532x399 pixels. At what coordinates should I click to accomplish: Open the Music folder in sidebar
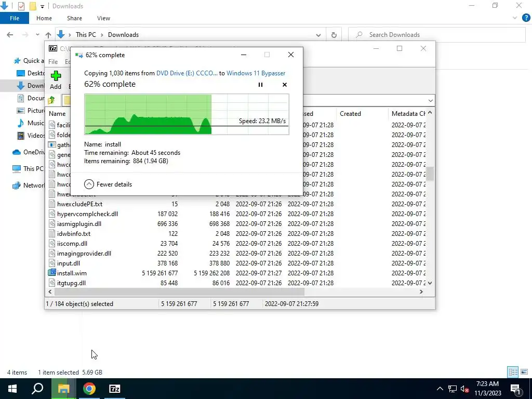point(31,123)
